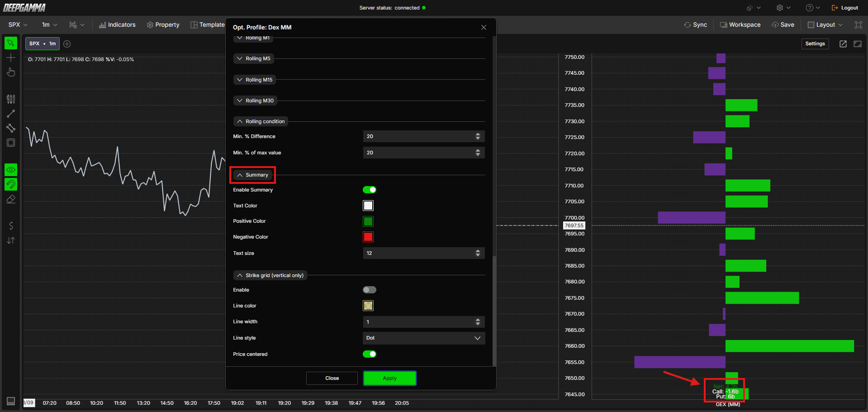868x412 pixels.
Task: Open the Line style Dot dropdown
Action: [424, 338]
